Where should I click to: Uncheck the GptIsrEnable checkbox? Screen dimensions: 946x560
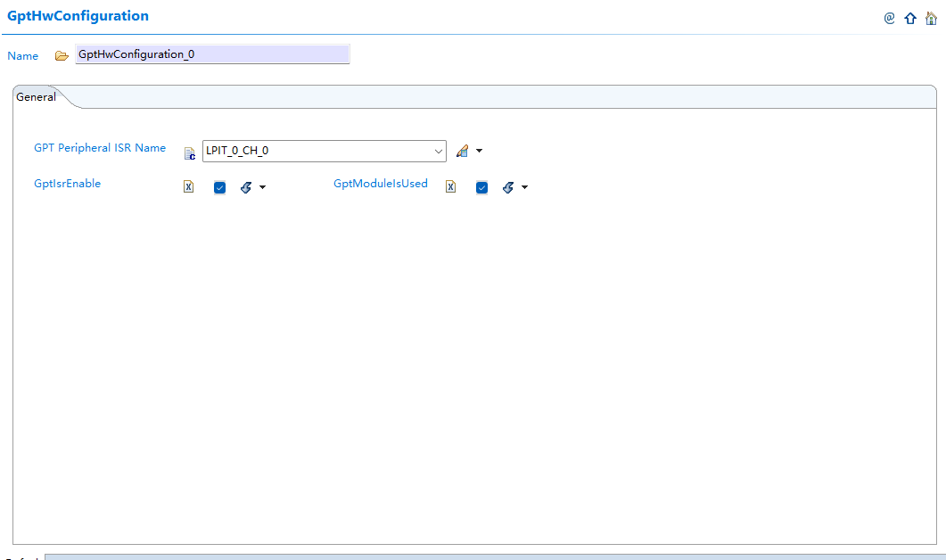click(219, 186)
